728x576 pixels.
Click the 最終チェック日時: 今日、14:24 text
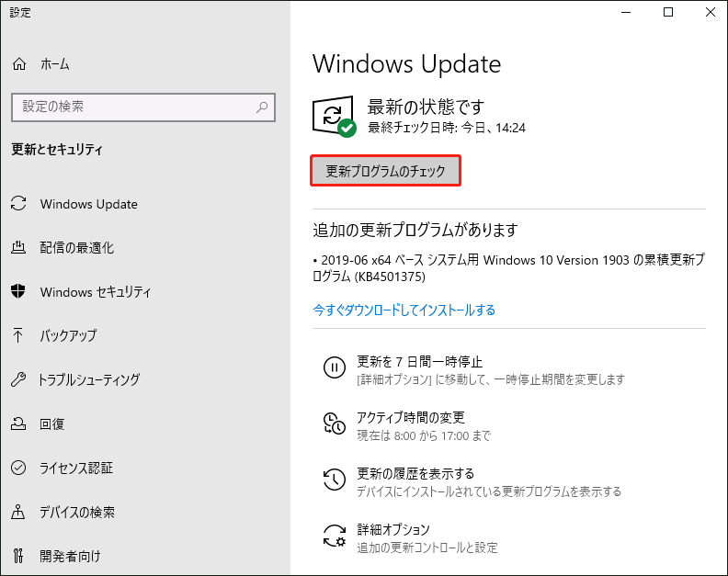(447, 128)
